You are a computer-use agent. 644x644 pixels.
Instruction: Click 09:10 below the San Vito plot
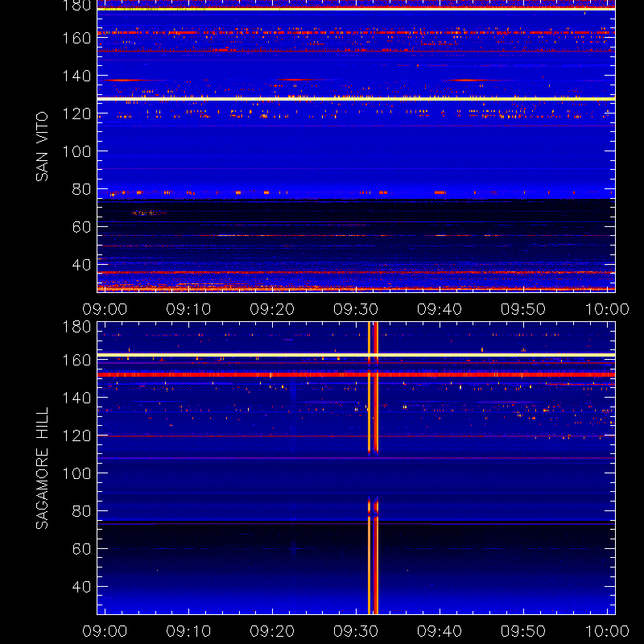point(188,309)
